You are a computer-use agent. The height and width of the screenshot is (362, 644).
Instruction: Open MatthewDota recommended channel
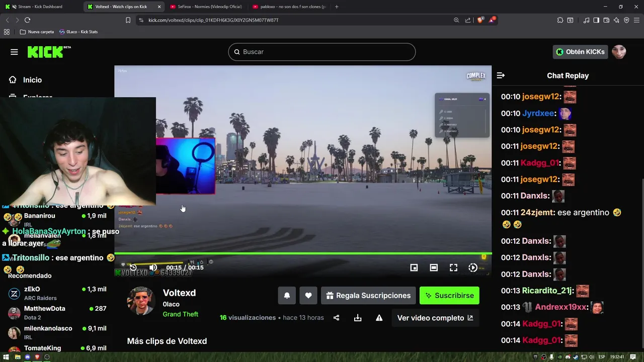(58, 313)
